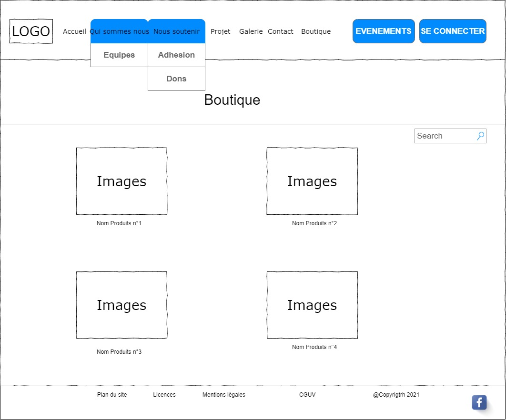Open Mentions légales in the footer
Screen dimensions: 506x420
coord(223,395)
